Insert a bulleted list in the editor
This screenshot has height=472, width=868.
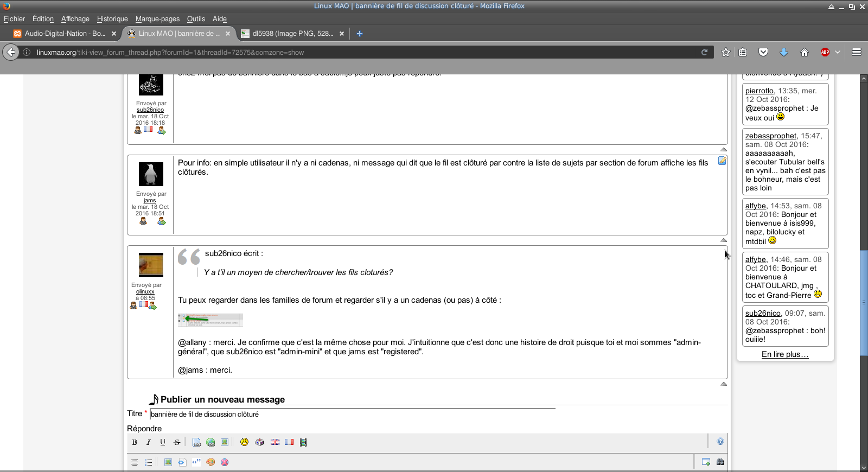[149, 462]
